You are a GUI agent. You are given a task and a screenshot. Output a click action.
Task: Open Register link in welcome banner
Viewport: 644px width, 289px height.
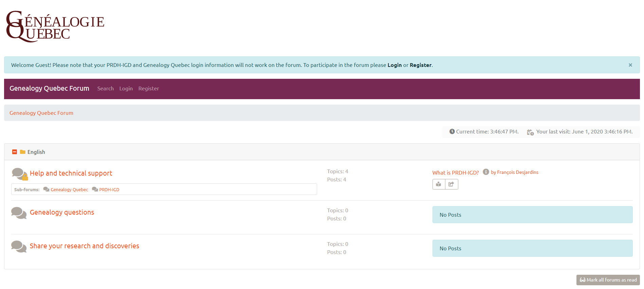[x=421, y=65]
